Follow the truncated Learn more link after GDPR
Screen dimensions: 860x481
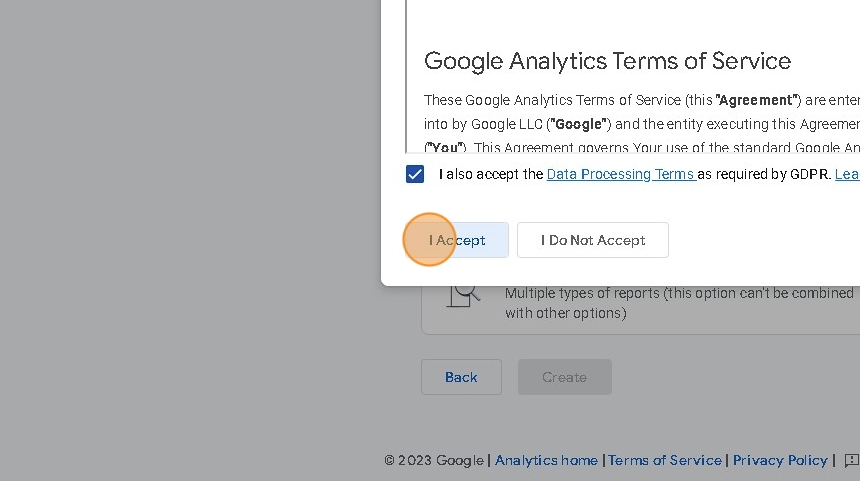point(846,174)
